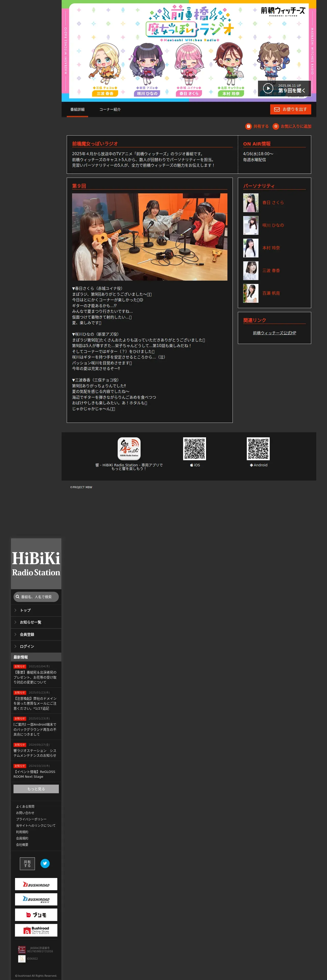Open the Bushiroad Music logo banner

point(36,899)
